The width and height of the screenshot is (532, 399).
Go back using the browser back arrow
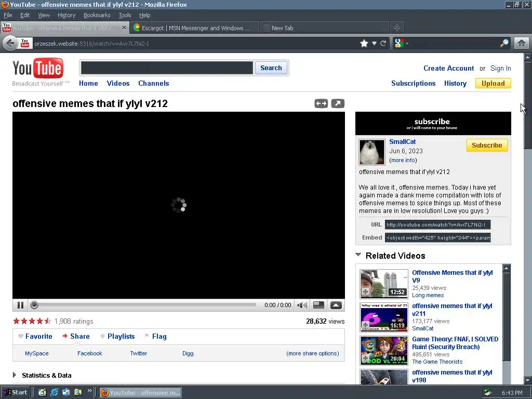click(x=10, y=44)
